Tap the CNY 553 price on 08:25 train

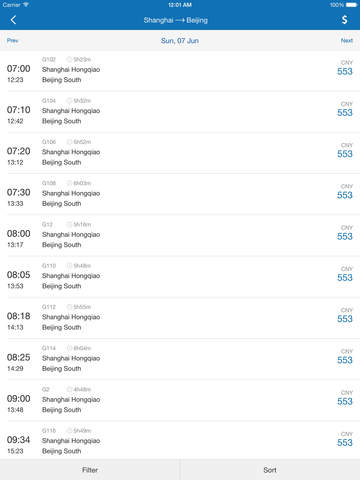345,356
